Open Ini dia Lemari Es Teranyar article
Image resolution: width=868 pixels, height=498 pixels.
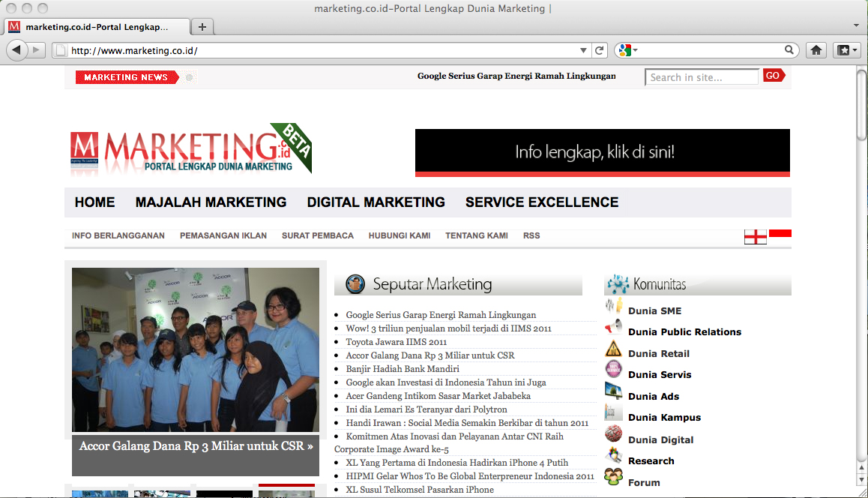pyautogui.click(x=427, y=409)
